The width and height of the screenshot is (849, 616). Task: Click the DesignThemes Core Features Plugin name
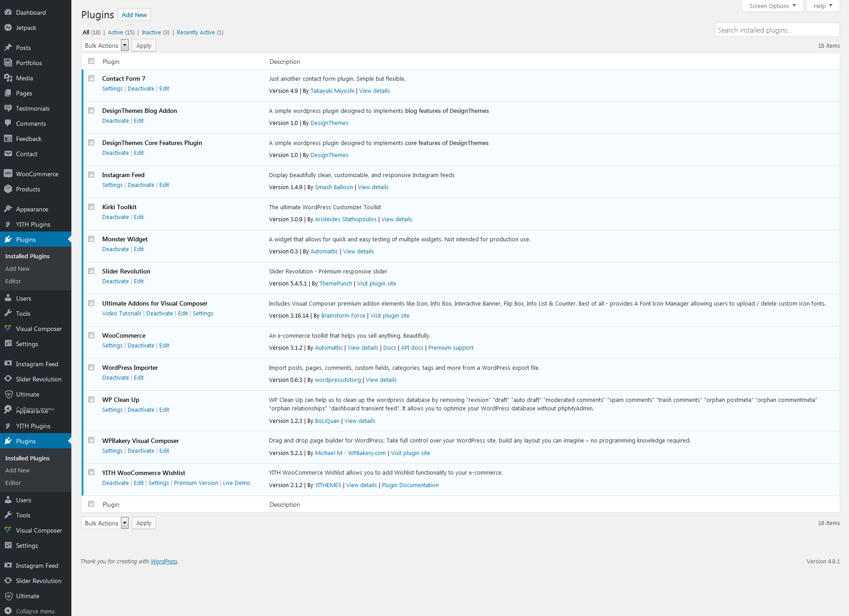(152, 143)
